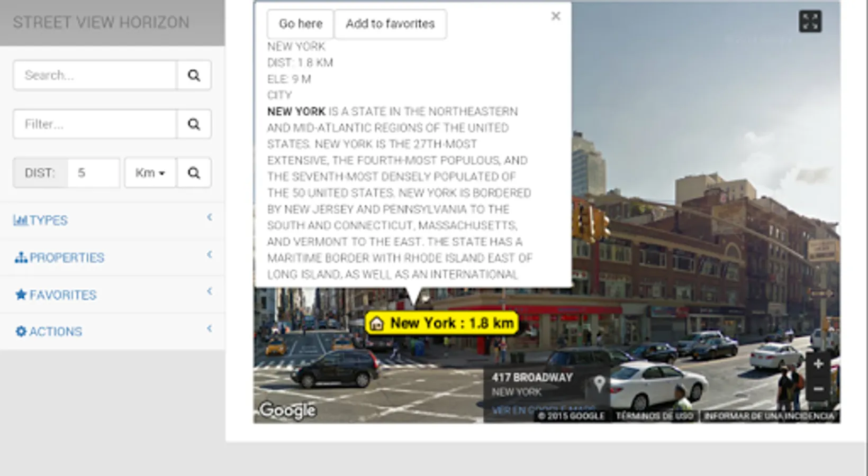This screenshot has width=868, height=476.
Task: Open the Favorites menu item
Action: coord(112,295)
